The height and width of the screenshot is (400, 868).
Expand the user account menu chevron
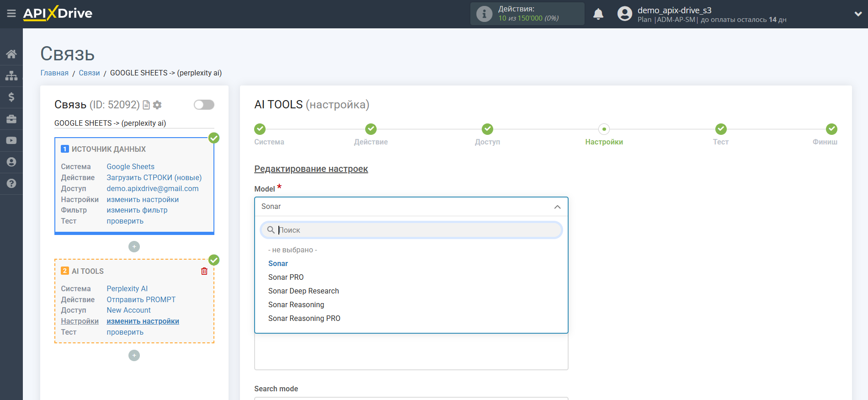(x=858, y=14)
